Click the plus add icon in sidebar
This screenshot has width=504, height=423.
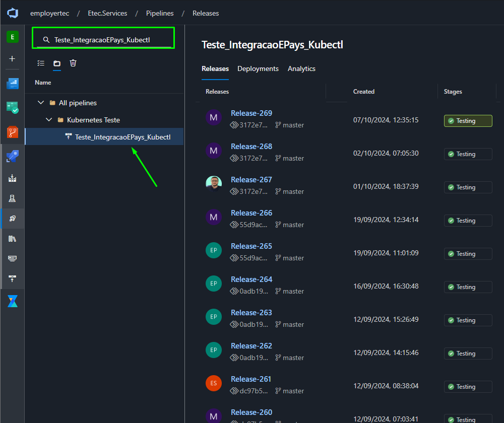point(12,59)
